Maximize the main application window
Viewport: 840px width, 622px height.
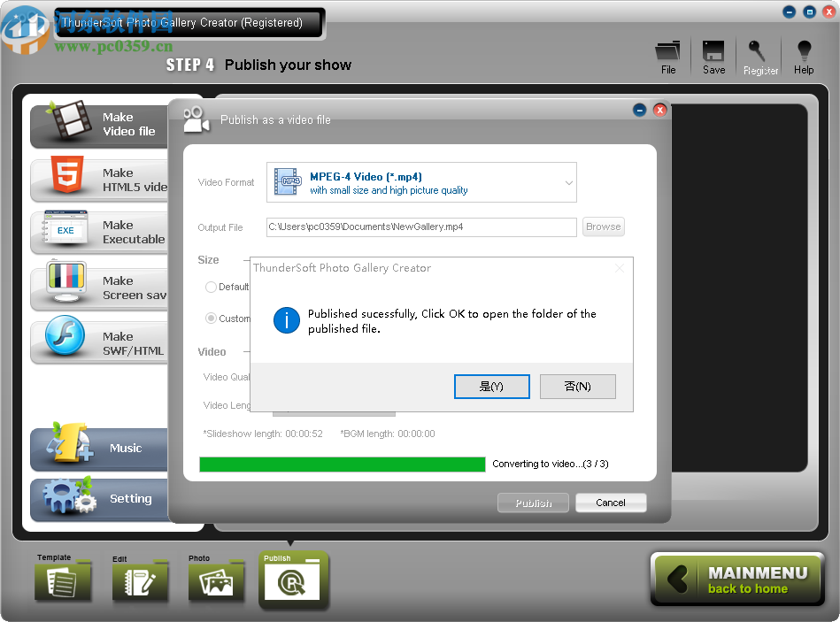click(810, 12)
